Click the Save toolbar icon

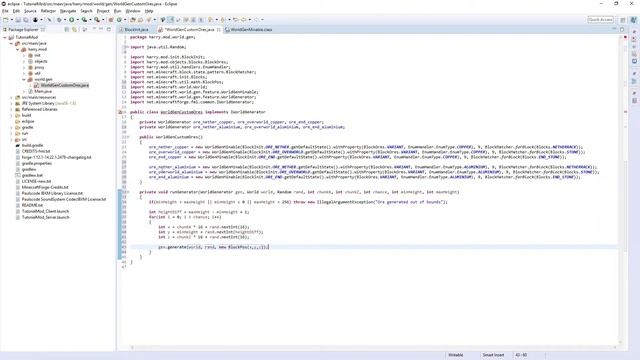tap(18, 20)
